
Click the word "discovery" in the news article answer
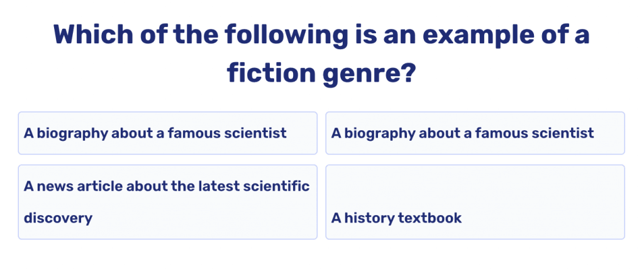click(58, 218)
